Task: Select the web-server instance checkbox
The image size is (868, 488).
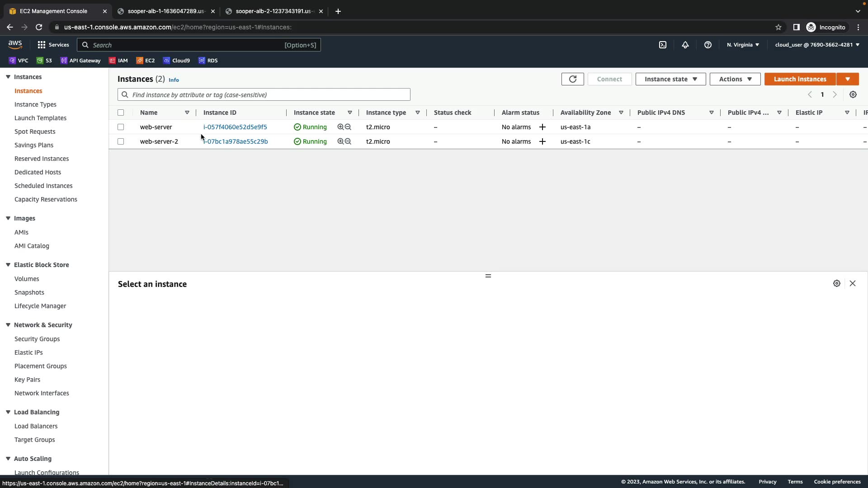Action: click(121, 127)
